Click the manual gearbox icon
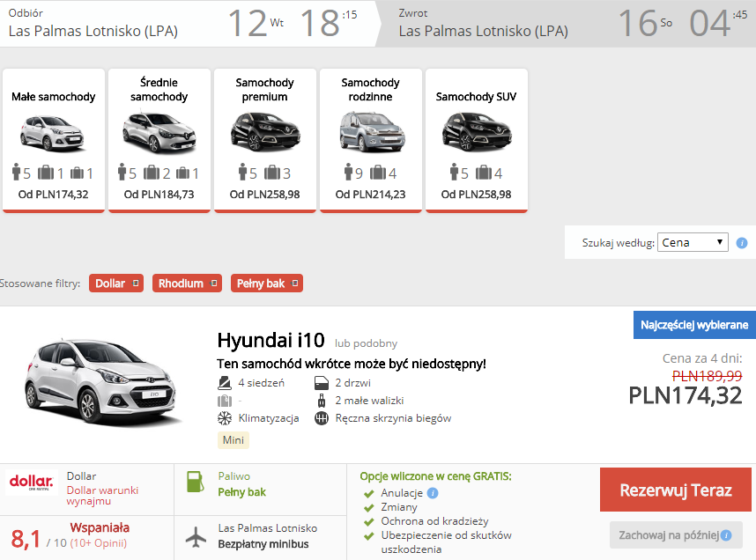The image size is (756, 560). pyautogui.click(x=322, y=418)
